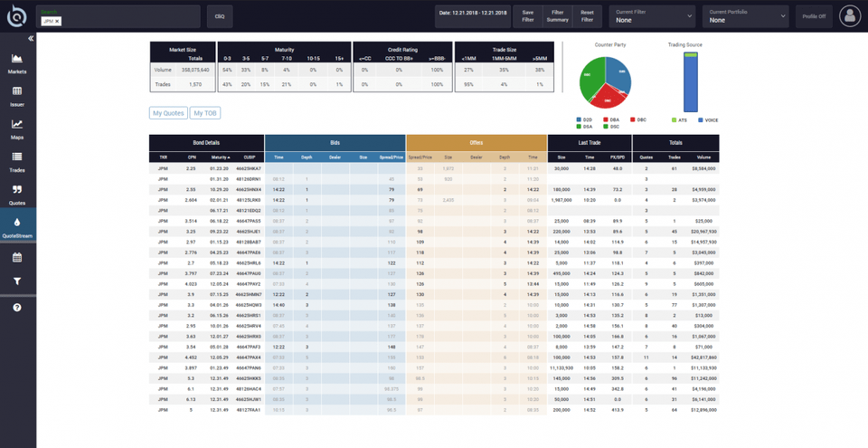868x448 pixels.
Task: Click inside the Search field
Action: click(x=118, y=16)
